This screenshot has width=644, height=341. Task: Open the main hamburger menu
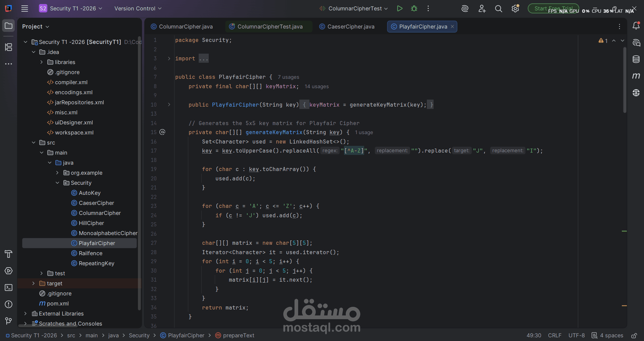tap(24, 8)
